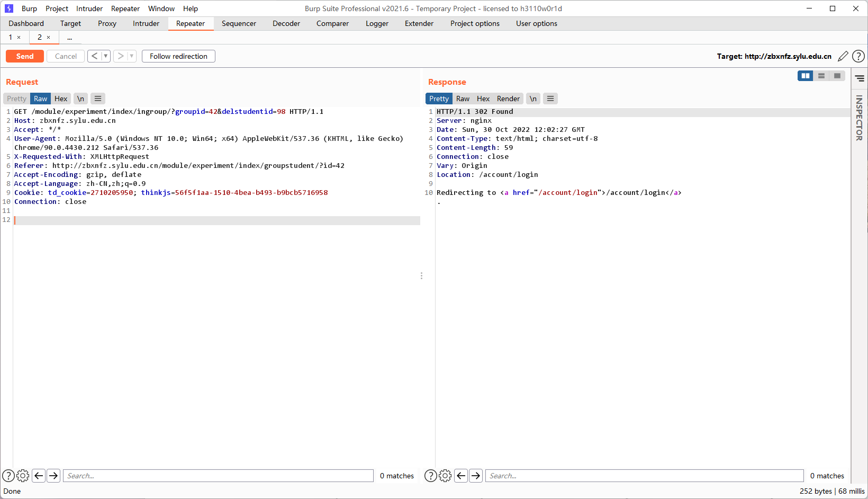
Task: Select combined tabbed layout icon
Action: click(837, 76)
